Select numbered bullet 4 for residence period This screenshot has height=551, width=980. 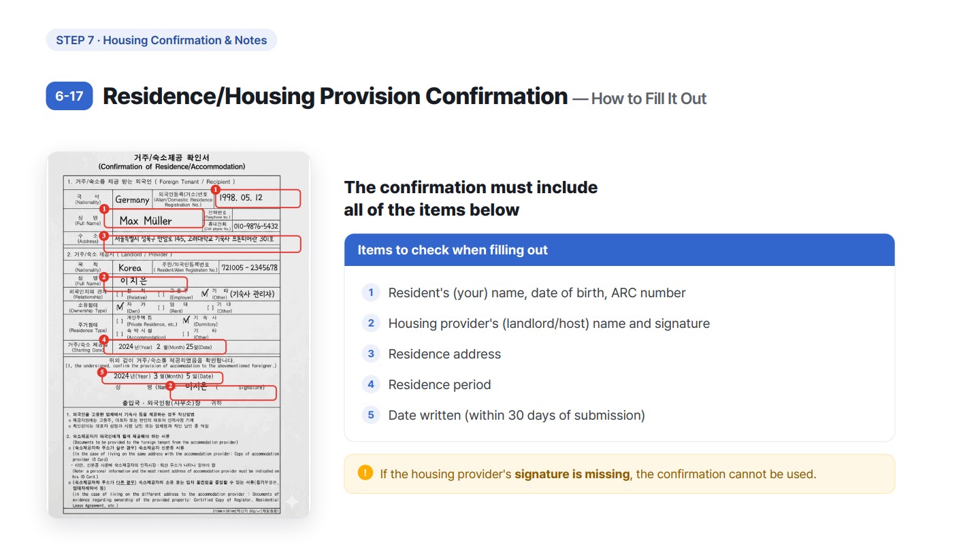point(371,384)
